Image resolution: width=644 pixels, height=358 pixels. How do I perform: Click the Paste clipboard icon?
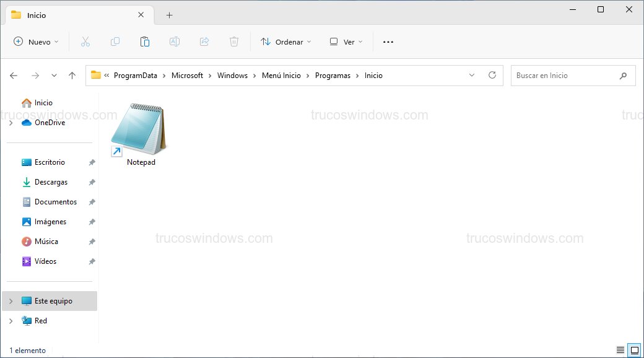tap(145, 41)
